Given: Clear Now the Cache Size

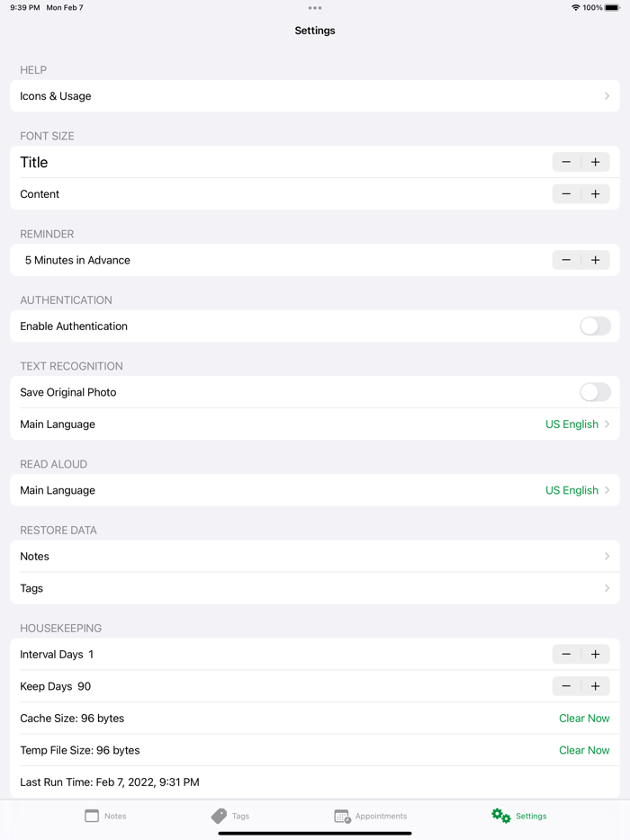Looking at the screenshot, I should tap(584, 719).
